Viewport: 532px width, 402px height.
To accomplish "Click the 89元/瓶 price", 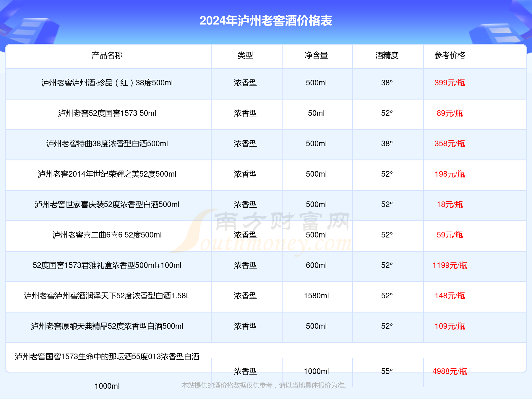I will (450, 113).
